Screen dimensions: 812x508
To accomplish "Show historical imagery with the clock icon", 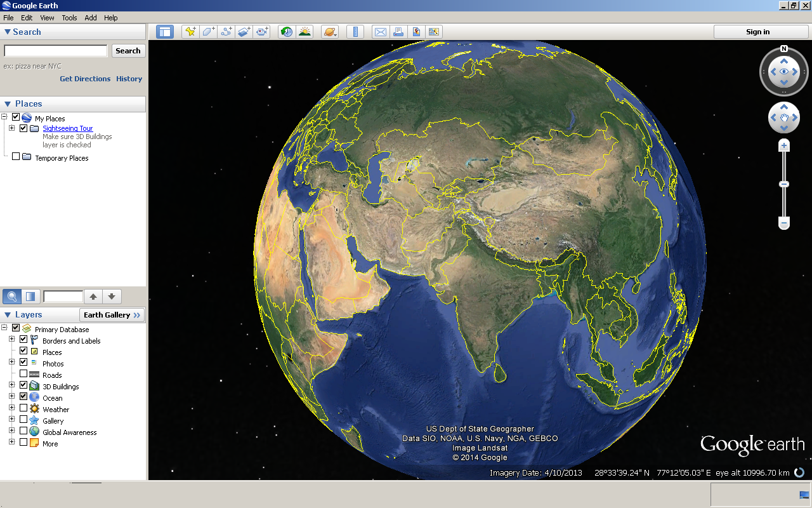I will coord(287,32).
